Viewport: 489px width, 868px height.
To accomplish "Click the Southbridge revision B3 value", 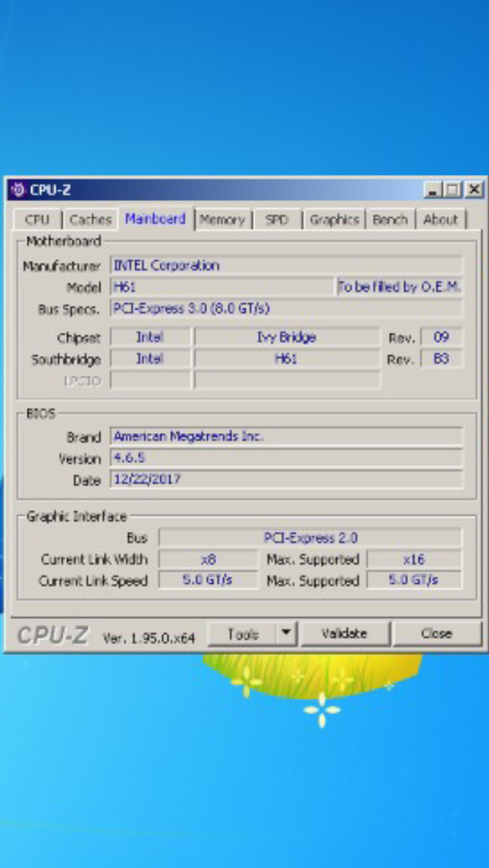I will click(442, 359).
